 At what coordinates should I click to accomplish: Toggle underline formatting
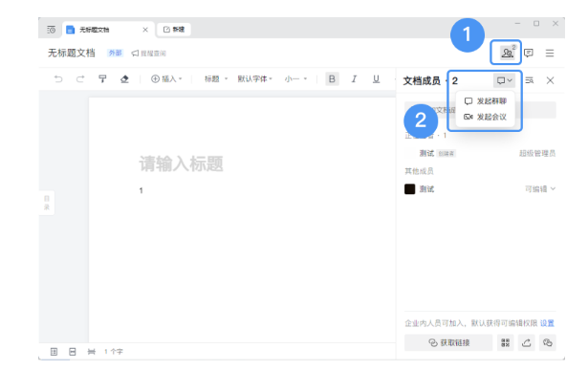pos(376,78)
